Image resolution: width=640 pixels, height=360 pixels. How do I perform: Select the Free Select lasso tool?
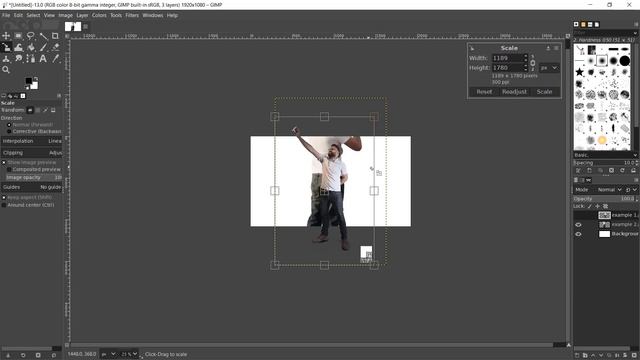point(31,36)
